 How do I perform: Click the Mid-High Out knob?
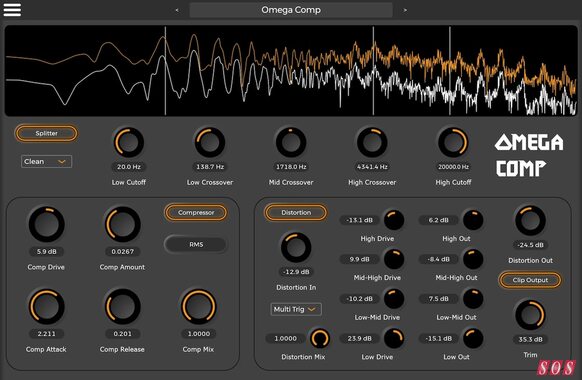coord(473,259)
